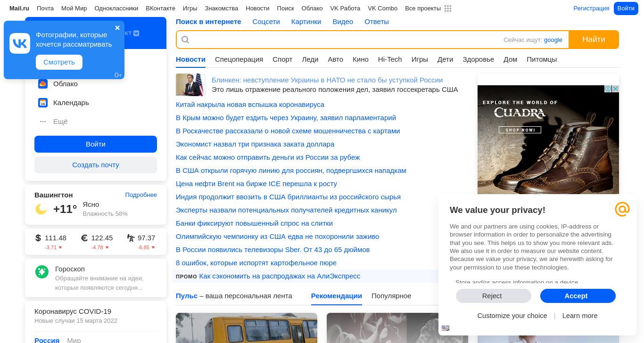Open the yellow bus feed thumbnail
Viewport: 644px width, 343px height.
[x=247, y=328]
